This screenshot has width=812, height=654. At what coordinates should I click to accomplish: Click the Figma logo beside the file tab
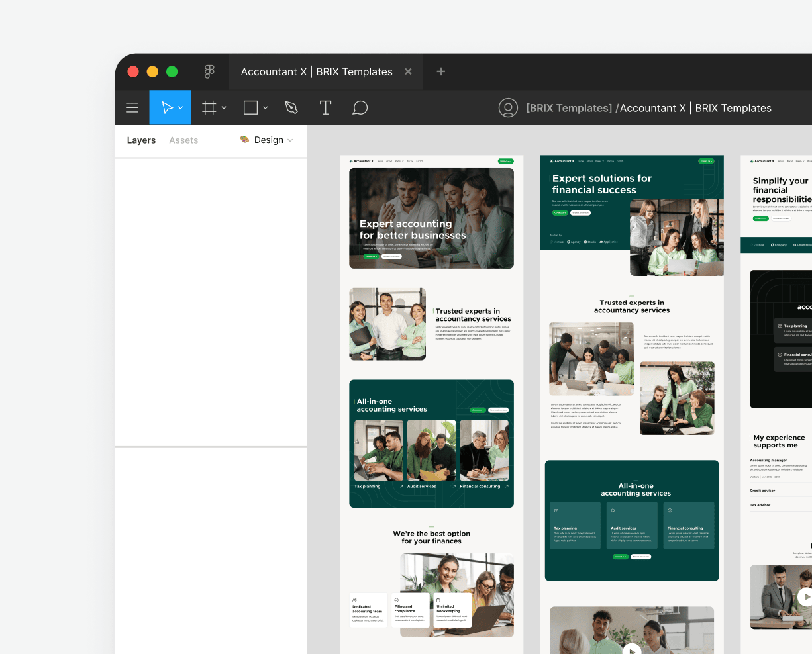click(209, 71)
